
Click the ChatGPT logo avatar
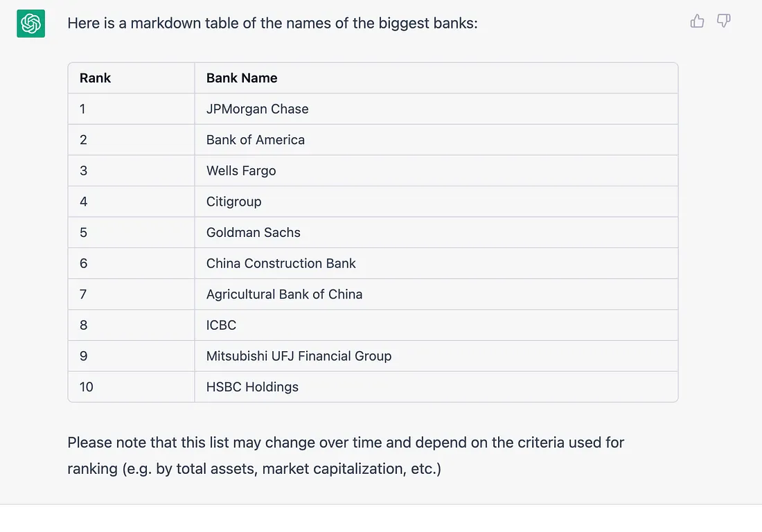coord(30,24)
